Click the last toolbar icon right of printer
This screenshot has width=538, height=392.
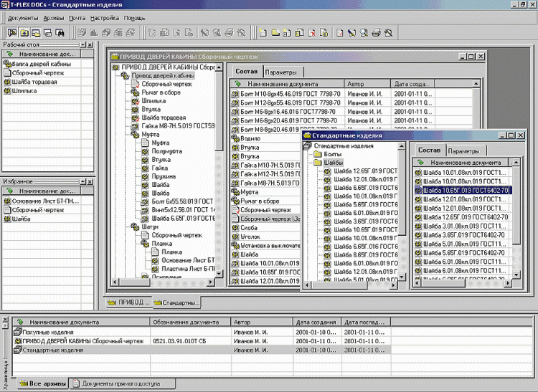[x=388, y=33]
